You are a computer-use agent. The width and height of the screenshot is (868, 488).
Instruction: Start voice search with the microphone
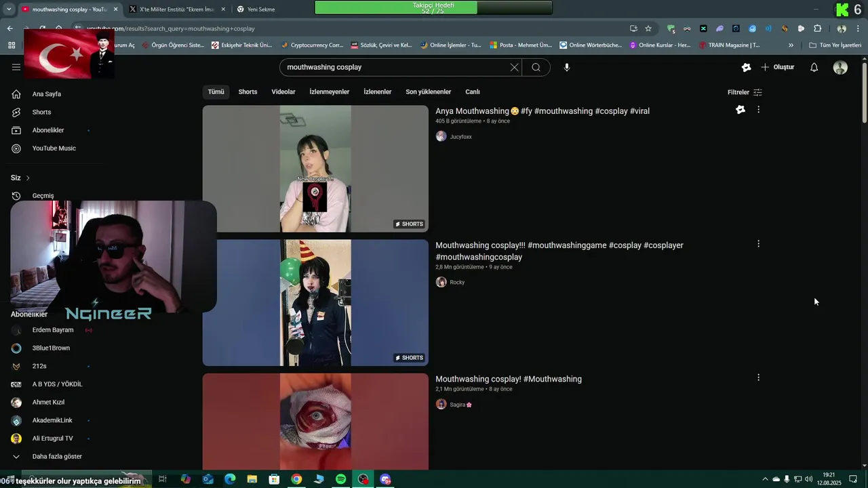(x=567, y=67)
